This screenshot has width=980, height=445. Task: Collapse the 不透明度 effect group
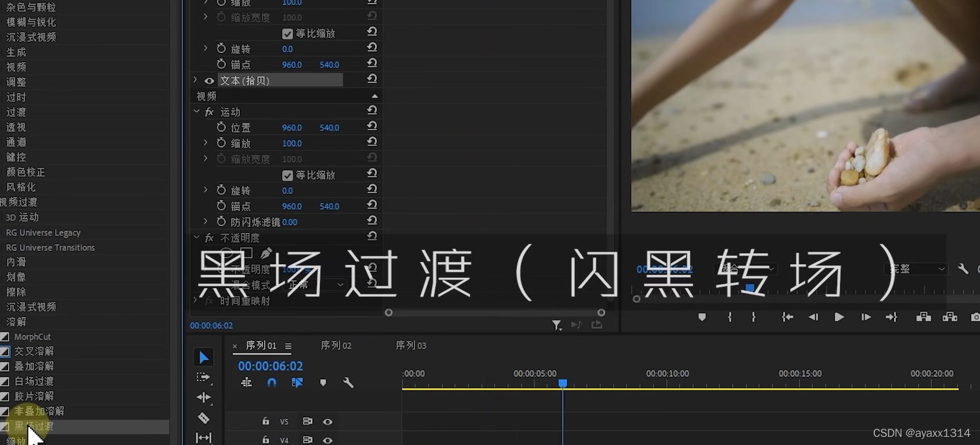(x=196, y=238)
